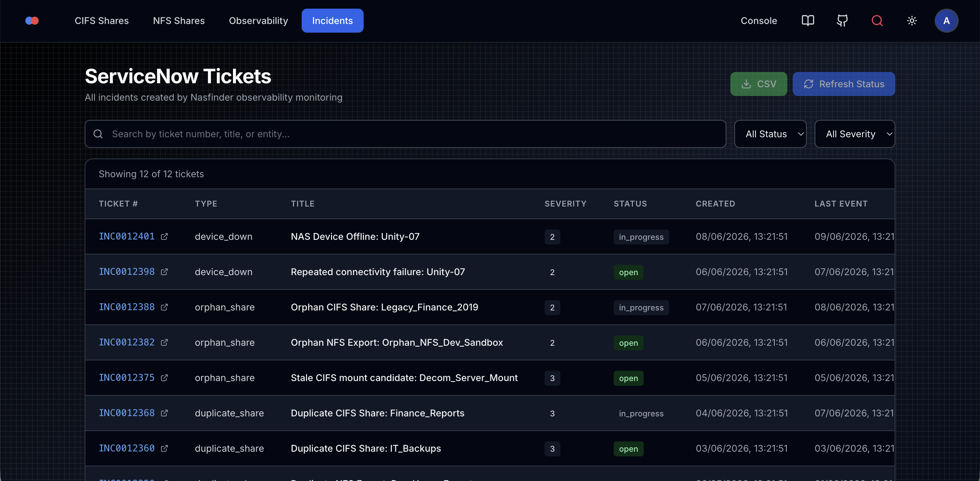The height and width of the screenshot is (481, 980).
Task: Click title 'Orphan NFS Export: Orphan_NFS_Dev_Sandbox'
Action: (x=397, y=342)
